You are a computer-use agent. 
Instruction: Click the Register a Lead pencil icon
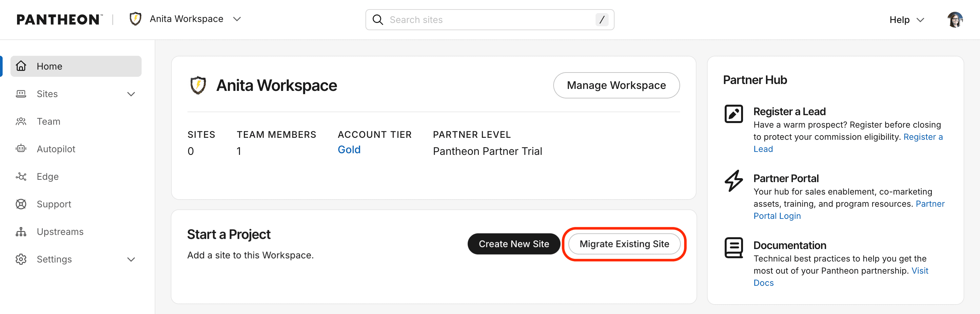point(734,114)
